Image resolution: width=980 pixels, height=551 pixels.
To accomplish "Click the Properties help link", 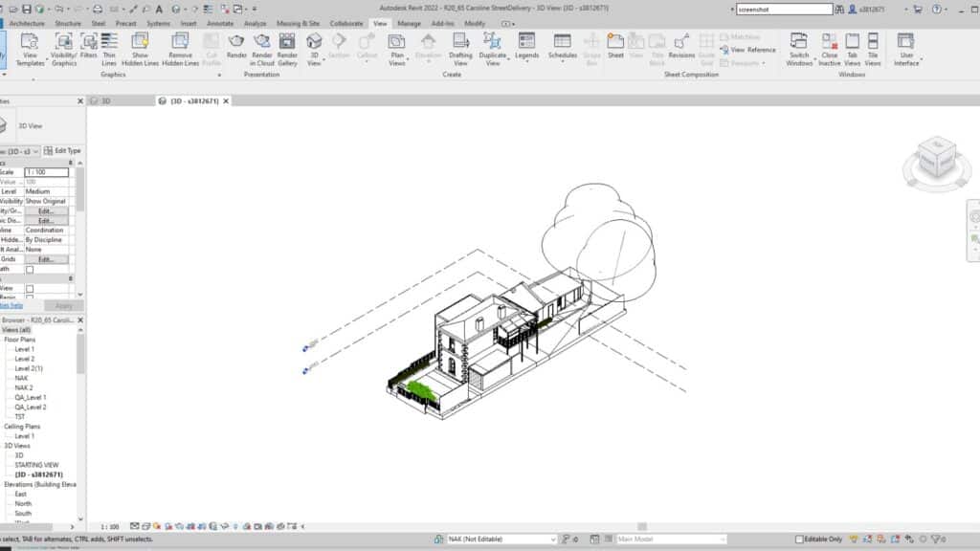I will coord(11,305).
